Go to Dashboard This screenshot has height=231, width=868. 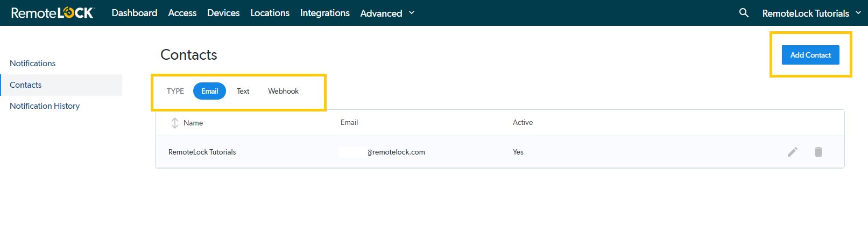(135, 13)
